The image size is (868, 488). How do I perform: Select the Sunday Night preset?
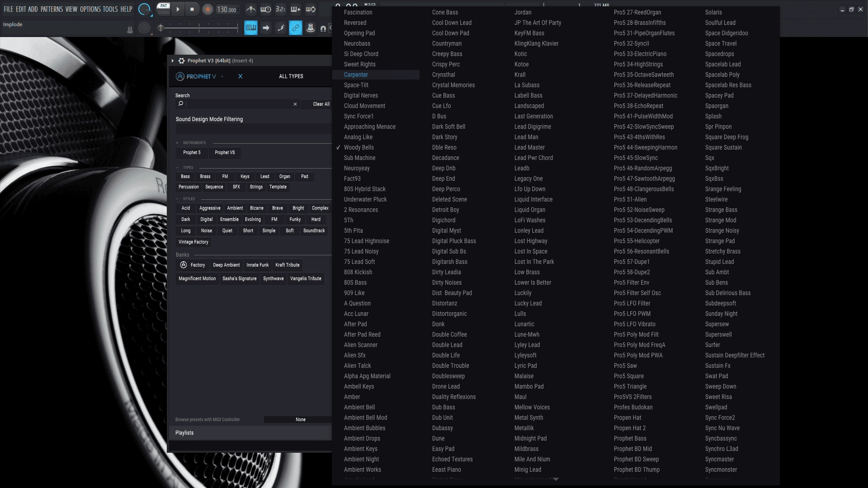pos(721,314)
